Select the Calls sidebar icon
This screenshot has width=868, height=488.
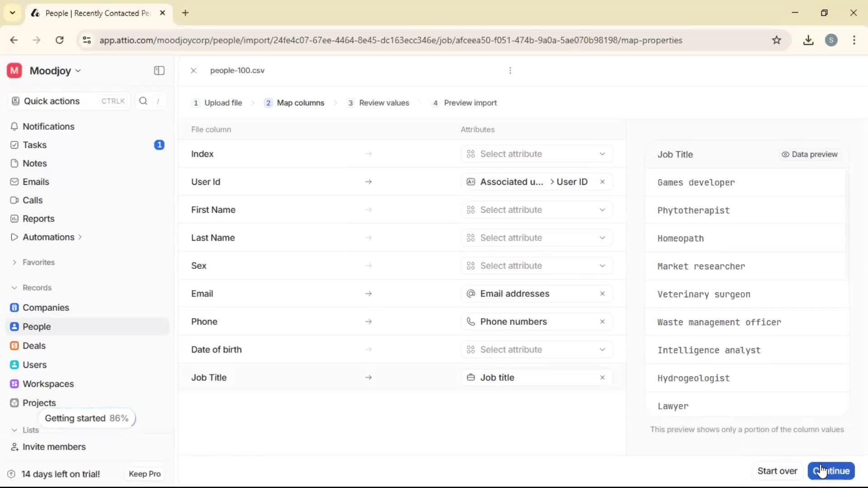14,200
